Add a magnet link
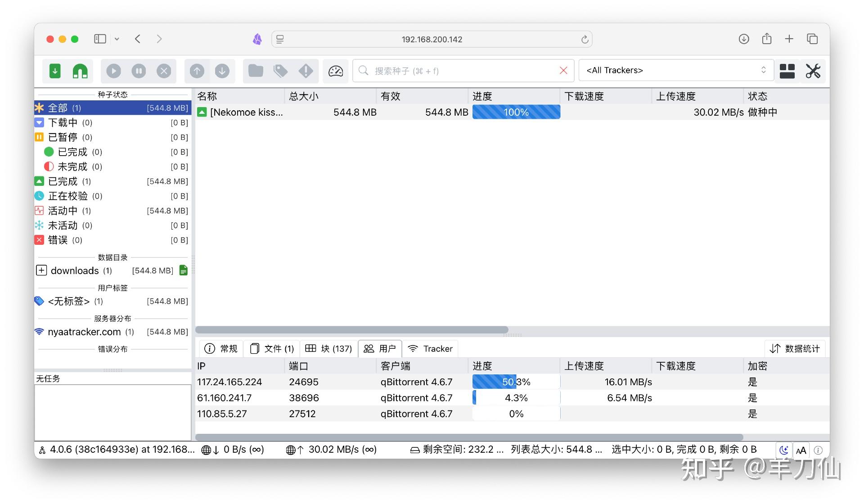This screenshot has height=504, width=864. click(x=80, y=71)
